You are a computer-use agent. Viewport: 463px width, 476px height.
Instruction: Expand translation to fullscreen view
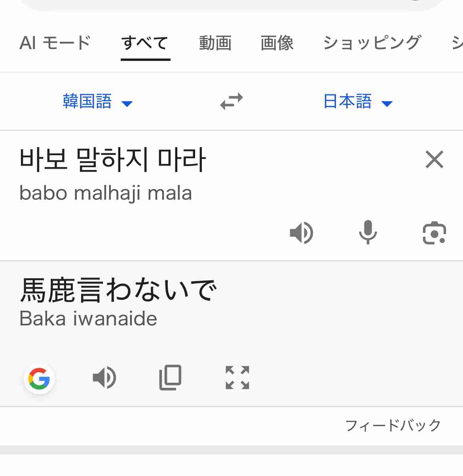click(237, 378)
